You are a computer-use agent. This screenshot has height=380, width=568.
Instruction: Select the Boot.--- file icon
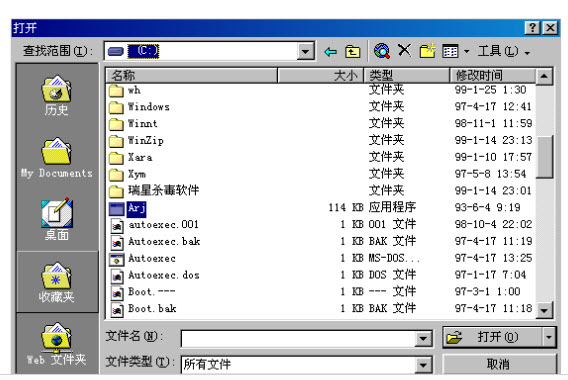click(x=117, y=293)
